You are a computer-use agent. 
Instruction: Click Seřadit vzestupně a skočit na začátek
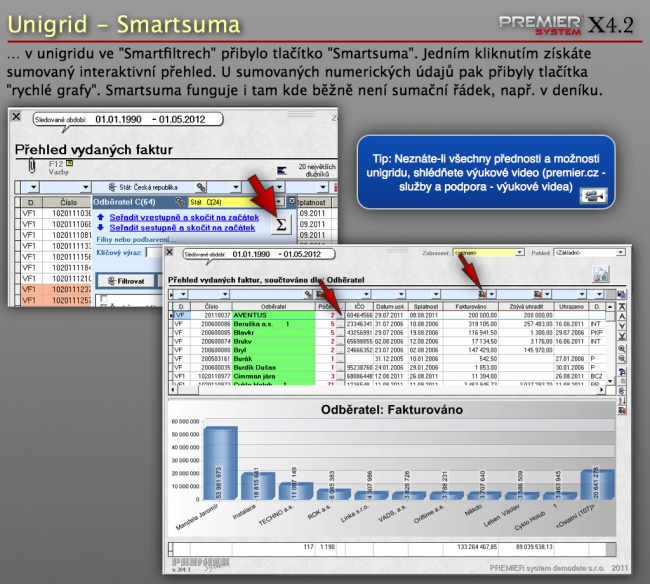184,217
